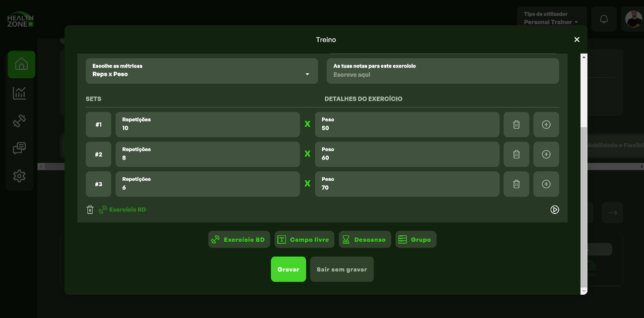Viewport: 644px width, 318px height.
Task: Click the set label #2
Action: point(99,155)
